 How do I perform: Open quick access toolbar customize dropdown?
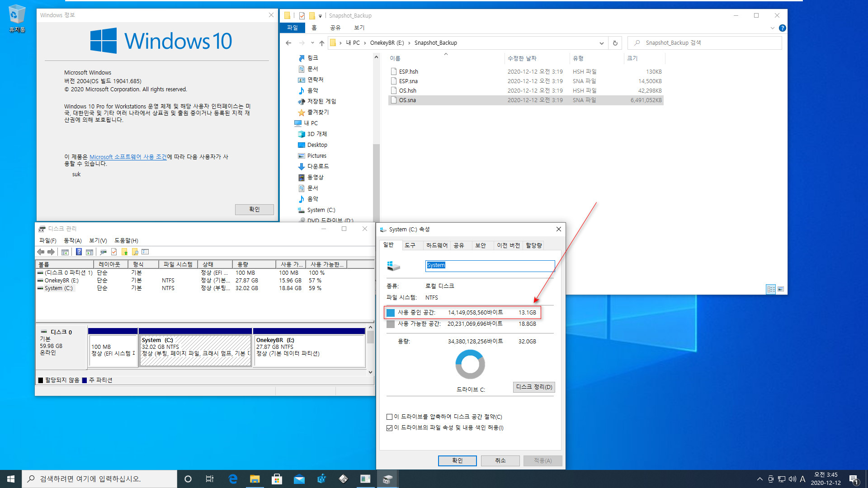coord(320,16)
